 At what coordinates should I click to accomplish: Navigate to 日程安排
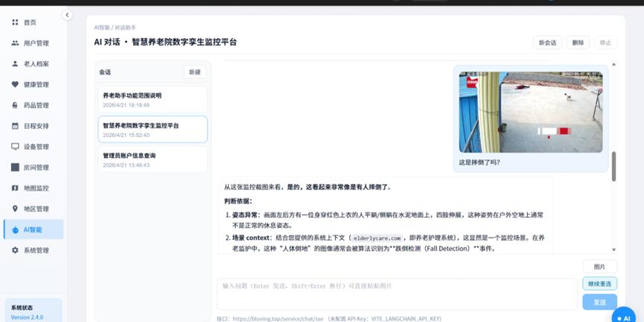pyautogui.click(x=34, y=126)
